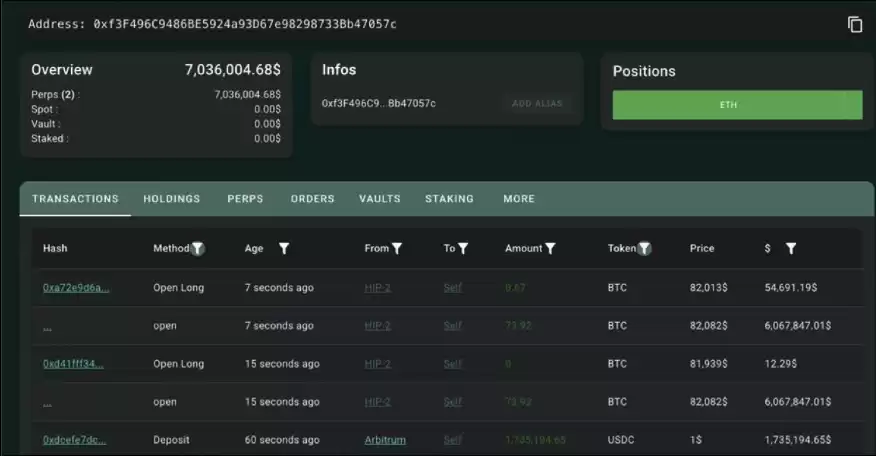876x456 pixels.
Task: Filter the From column
Action: [397, 249]
